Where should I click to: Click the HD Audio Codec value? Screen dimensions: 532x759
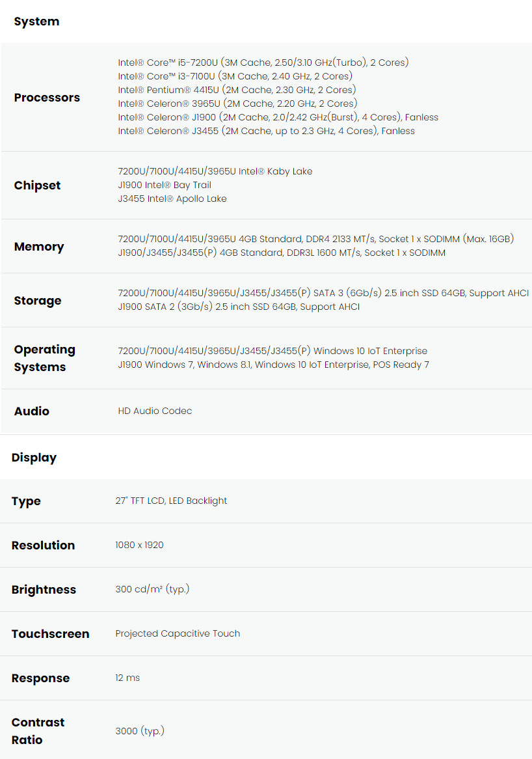point(155,411)
